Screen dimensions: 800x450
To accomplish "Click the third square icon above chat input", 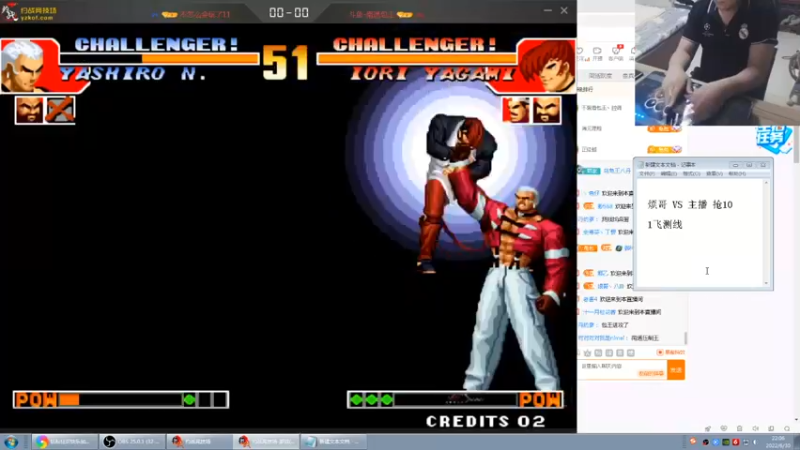I will 619,353.
